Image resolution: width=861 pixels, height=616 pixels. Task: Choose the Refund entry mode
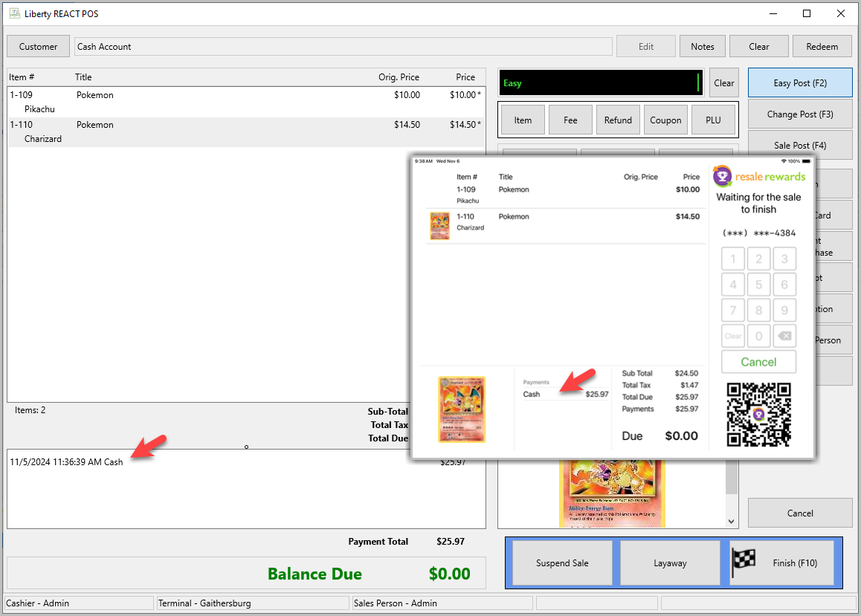[x=618, y=120]
